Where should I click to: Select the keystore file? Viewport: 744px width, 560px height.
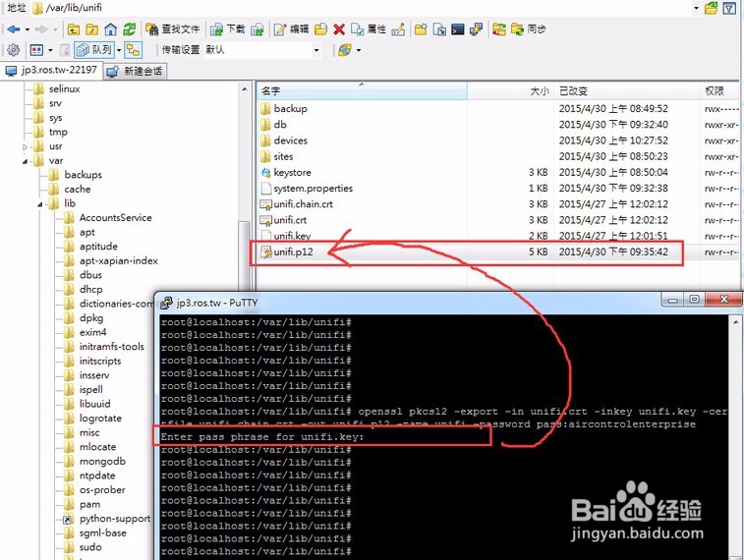click(x=292, y=172)
